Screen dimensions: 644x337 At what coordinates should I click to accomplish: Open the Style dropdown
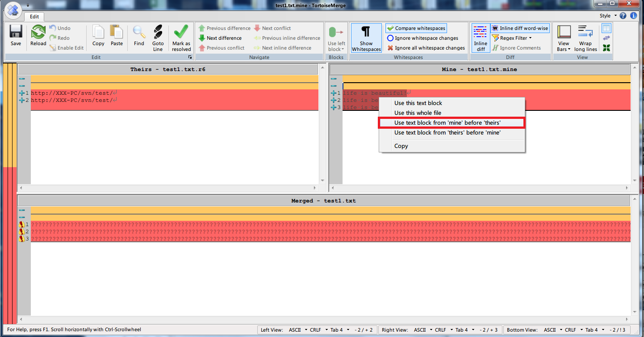608,16
